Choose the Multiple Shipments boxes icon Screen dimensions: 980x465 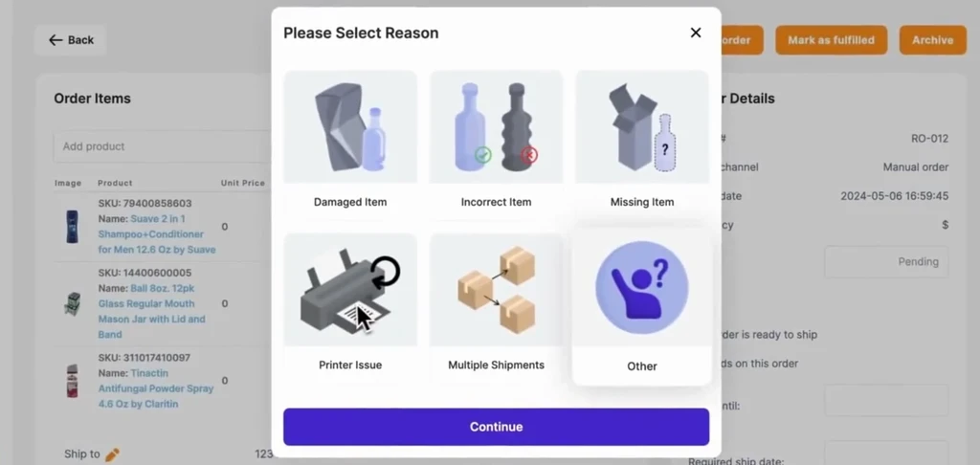[x=497, y=290]
